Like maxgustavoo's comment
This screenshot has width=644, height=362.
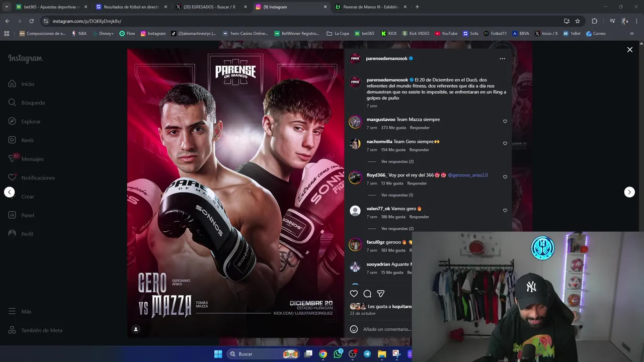pos(505,121)
